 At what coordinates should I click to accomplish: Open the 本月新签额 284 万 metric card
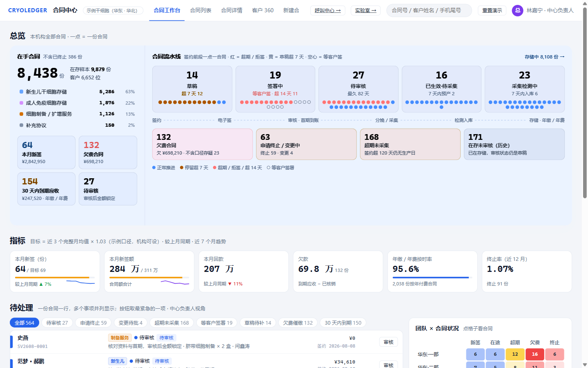tap(149, 272)
